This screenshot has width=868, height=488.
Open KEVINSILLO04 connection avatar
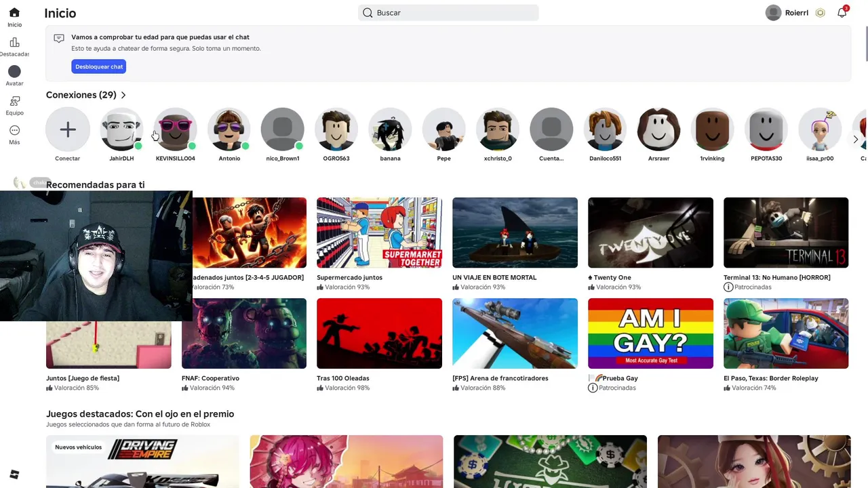click(x=175, y=129)
